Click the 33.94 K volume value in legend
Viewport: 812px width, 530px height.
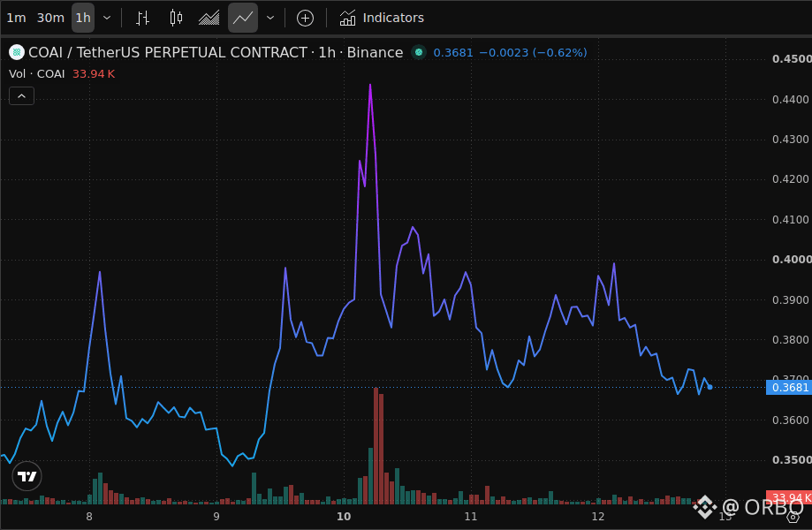click(94, 74)
